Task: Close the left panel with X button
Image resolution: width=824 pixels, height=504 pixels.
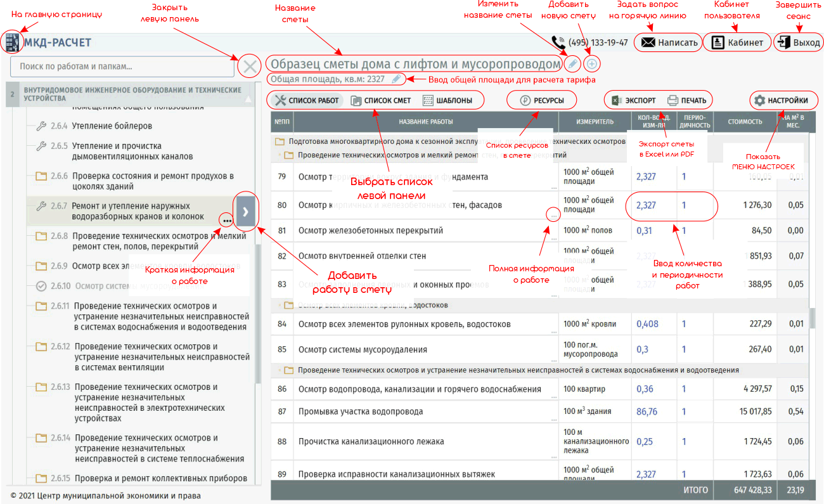Action: [x=250, y=67]
